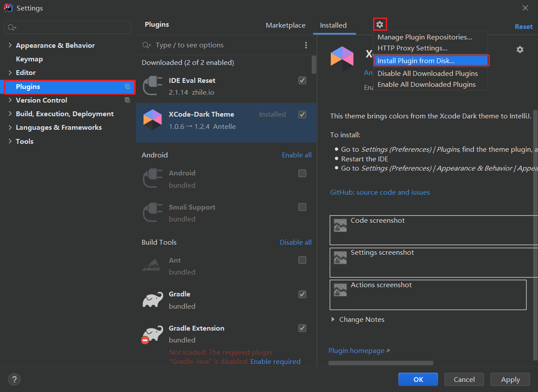Image resolution: width=538 pixels, height=392 pixels.
Task: Click the Settings screenshot broken image icon
Action: coord(340,257)
